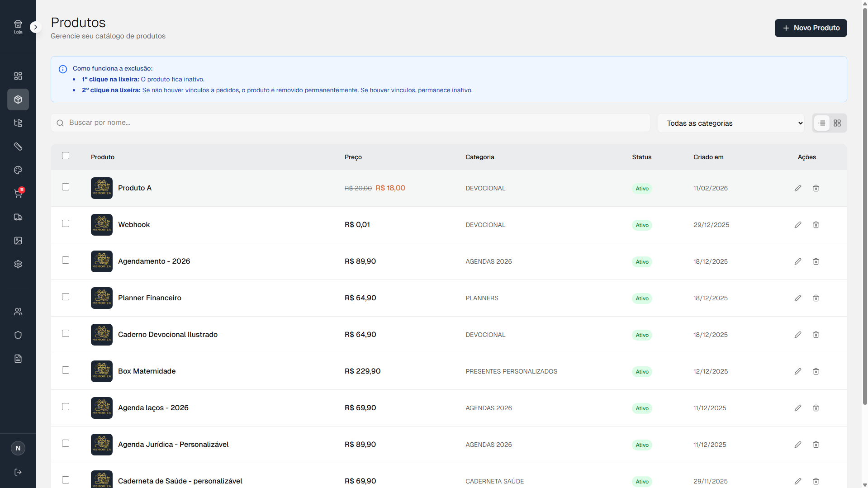Expand the sidebar with the chevron arrow
This screenshot has width=868, height=488.
coord(35,27)
